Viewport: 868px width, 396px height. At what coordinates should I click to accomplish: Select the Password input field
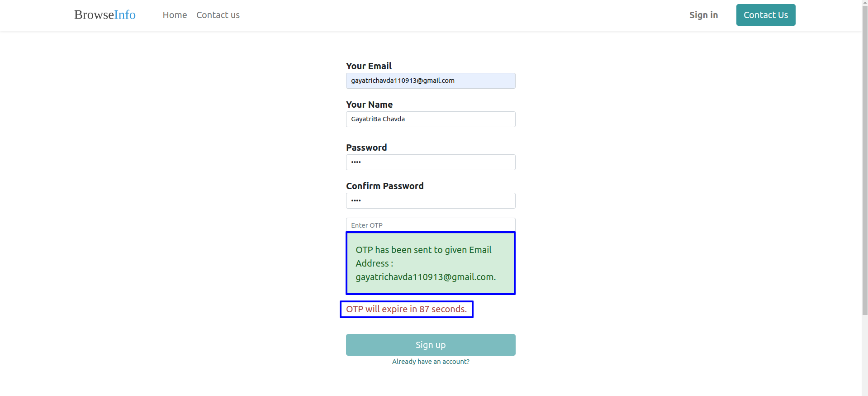pos(431,162)
